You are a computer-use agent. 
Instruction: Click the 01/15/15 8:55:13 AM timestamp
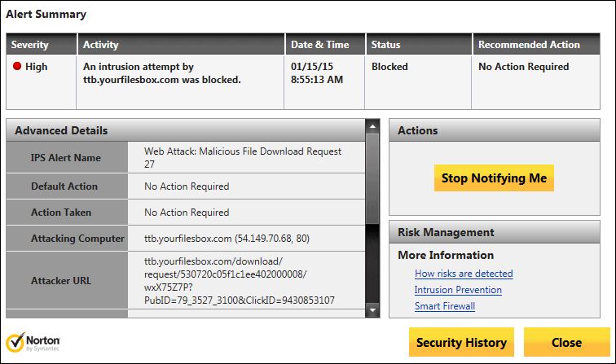317,73
